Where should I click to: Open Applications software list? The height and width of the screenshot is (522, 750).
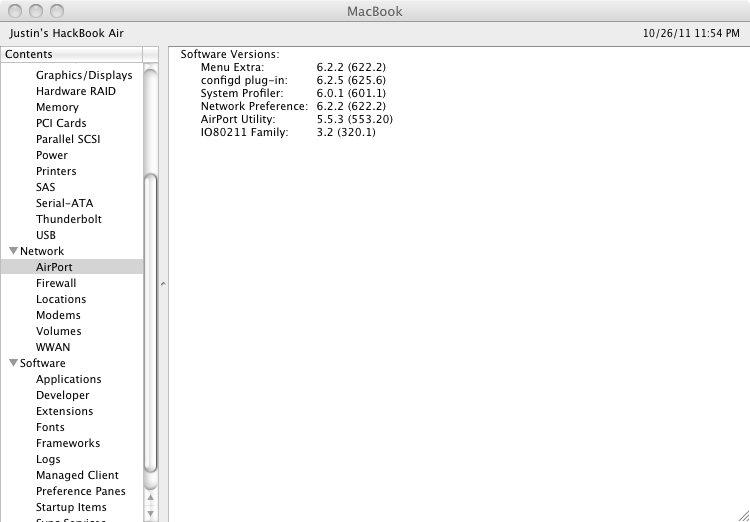(68, 379)
